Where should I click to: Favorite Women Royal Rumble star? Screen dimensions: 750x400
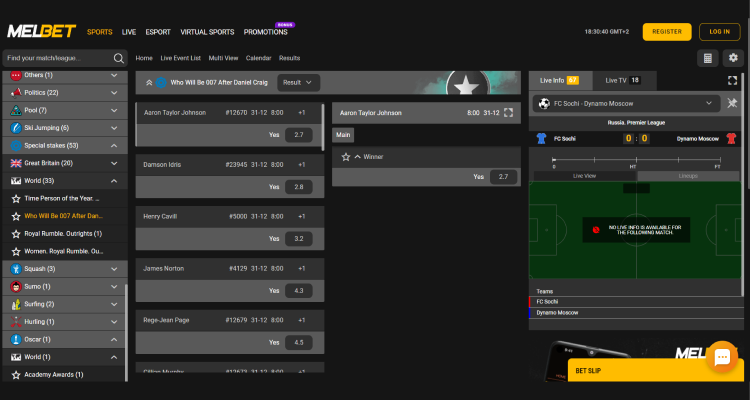(16, 251)
